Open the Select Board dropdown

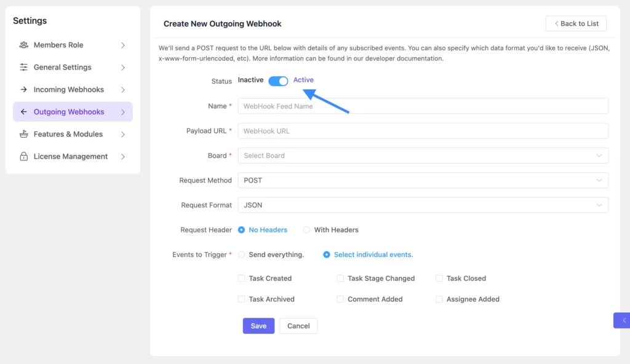(423, 156)
